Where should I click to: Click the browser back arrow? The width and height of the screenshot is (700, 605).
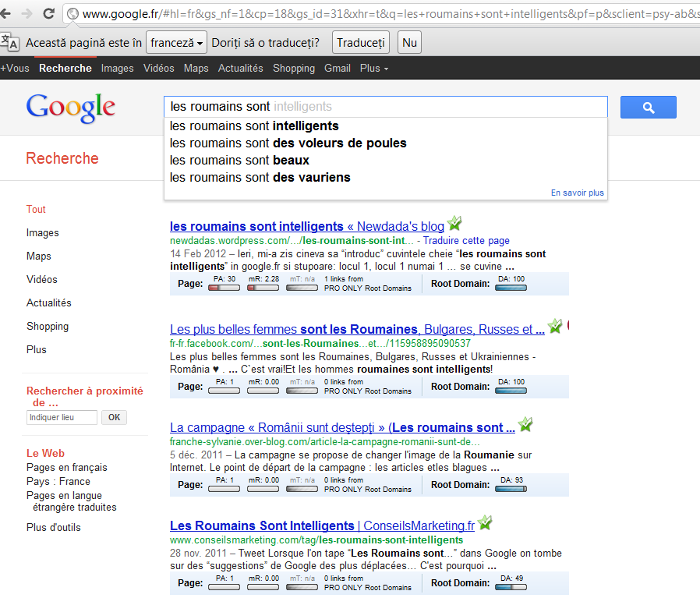point(8,13)
